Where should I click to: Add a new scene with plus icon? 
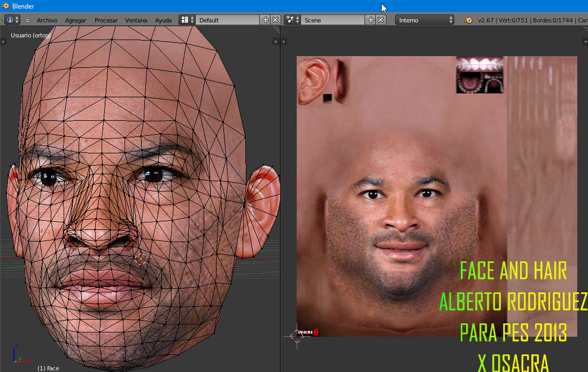[x=370, y=20]
